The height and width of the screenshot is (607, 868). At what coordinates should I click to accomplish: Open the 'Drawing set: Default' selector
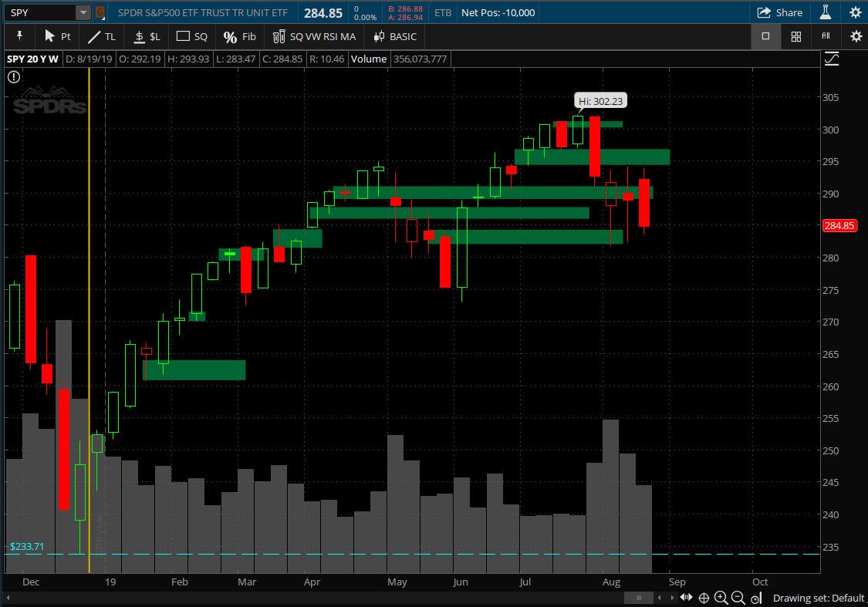(x=818, y=599)
